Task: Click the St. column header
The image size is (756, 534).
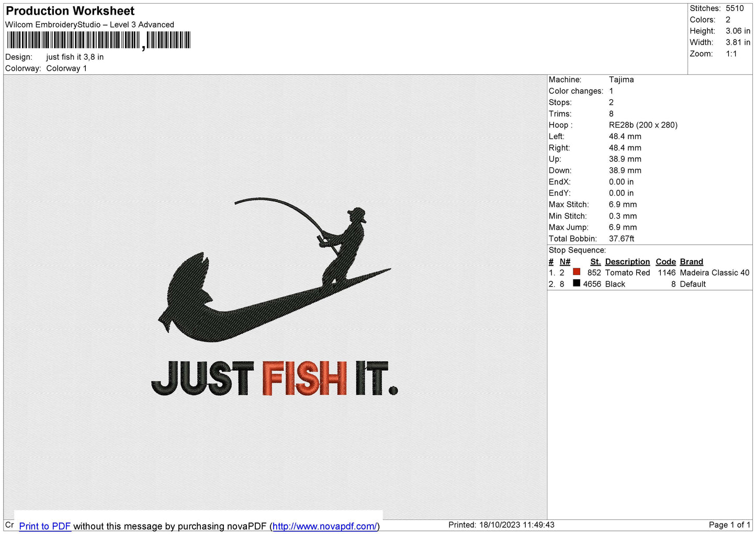Action: coord(595,262)
